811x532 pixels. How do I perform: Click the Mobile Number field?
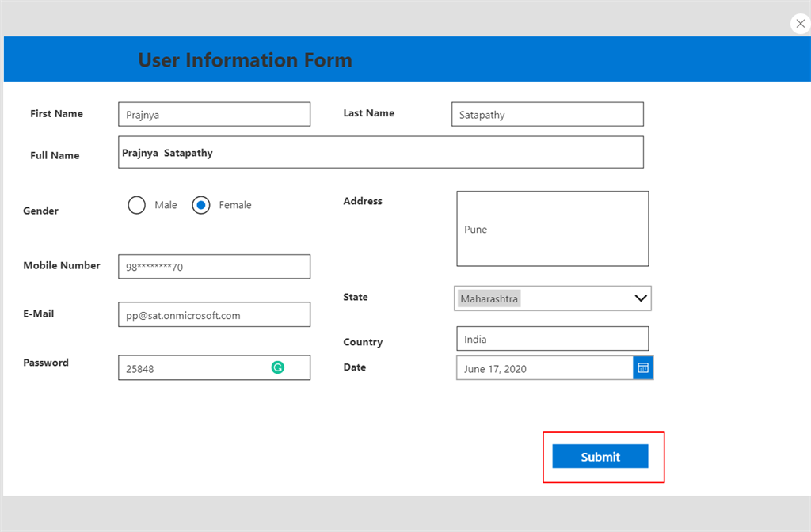click(x=214, y=266)
